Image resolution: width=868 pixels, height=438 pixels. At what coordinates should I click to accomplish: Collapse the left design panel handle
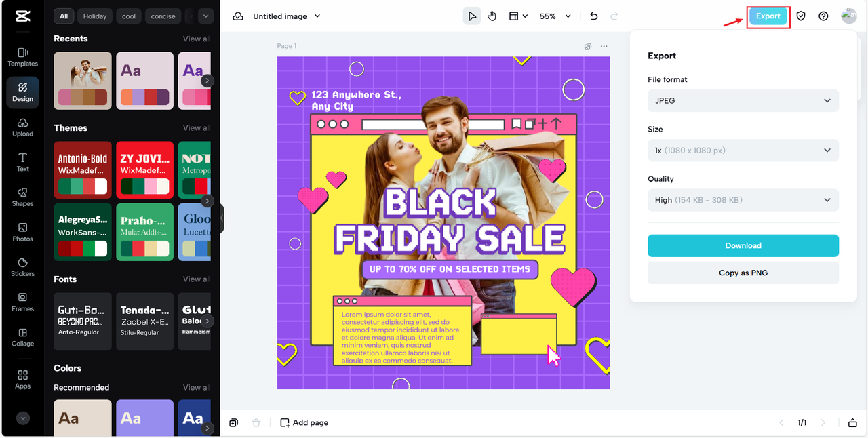[222, 218]
